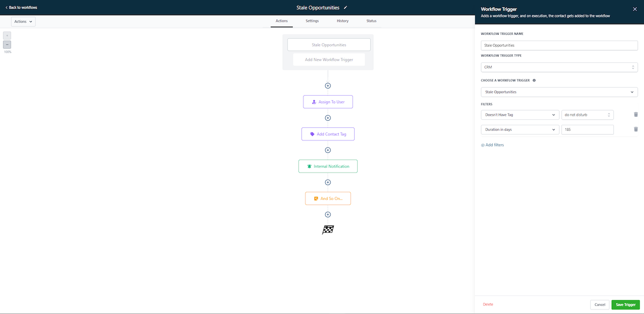Click the pencil icon to rename the workflow
The height and width of the screenshot is (314, 644).
345,8
